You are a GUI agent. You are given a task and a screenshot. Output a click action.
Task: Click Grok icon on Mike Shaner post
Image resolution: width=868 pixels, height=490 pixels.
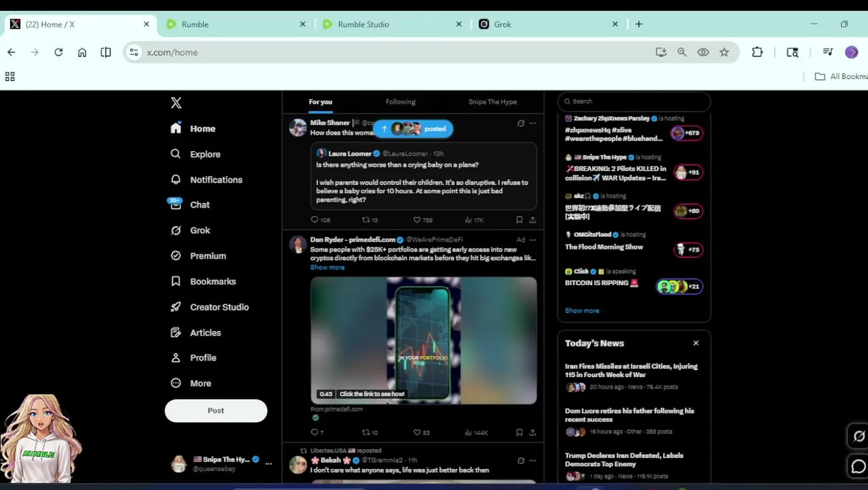click(521, 123)
